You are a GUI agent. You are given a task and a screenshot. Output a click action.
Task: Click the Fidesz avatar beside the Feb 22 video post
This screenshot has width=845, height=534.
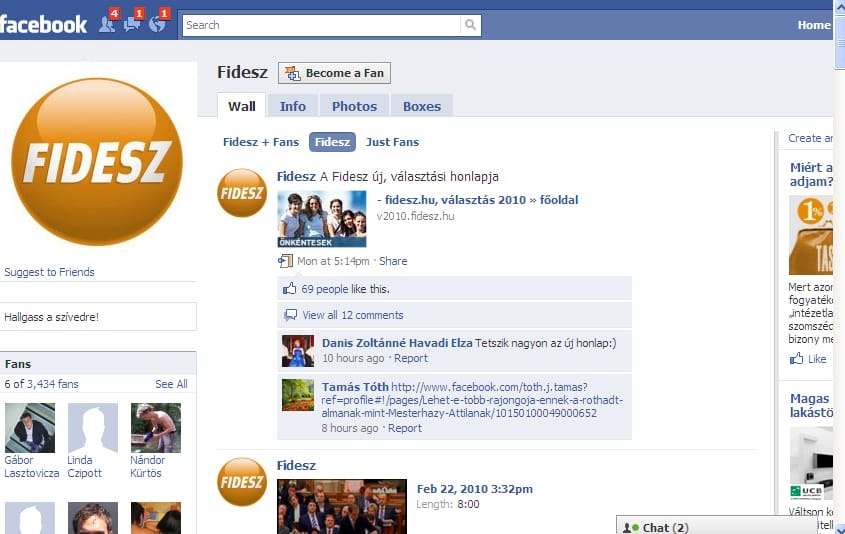pyautogui.click(x=242, y=482)
